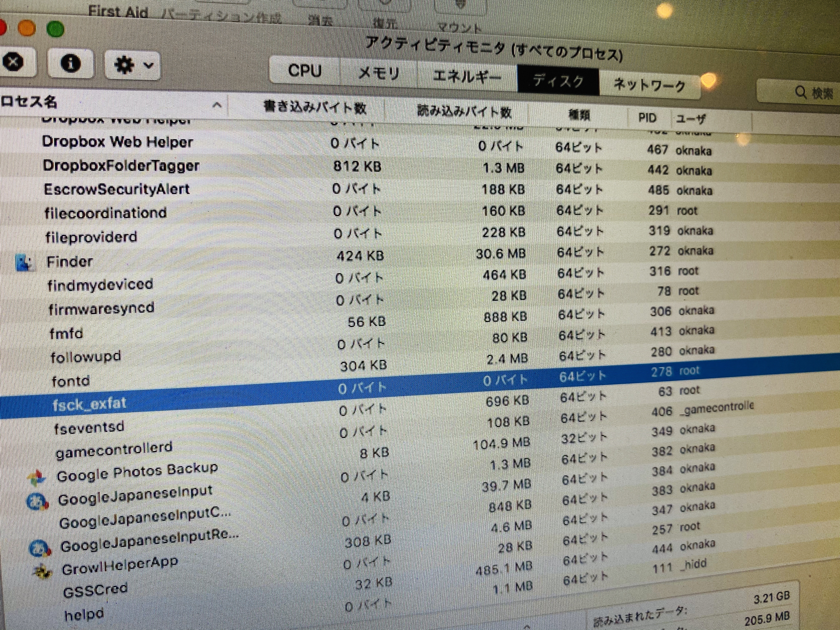Screen dimensions: 840x630
Task: Click the 32ビット type cell
Action: pyautogui.click(x=584, y=438)
